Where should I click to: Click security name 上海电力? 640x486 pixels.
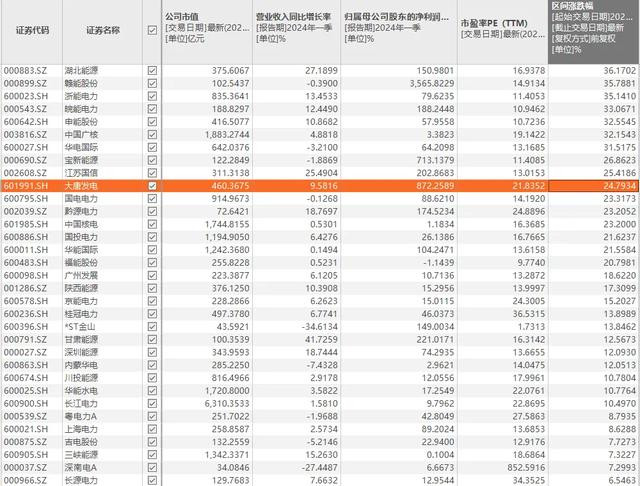(81, 429)
